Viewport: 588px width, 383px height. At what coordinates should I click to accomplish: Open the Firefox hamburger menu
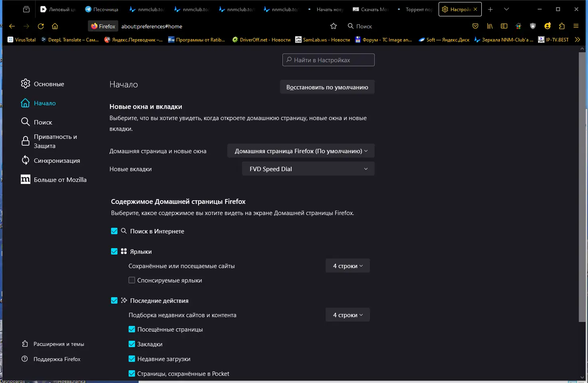tap(576, 26)
